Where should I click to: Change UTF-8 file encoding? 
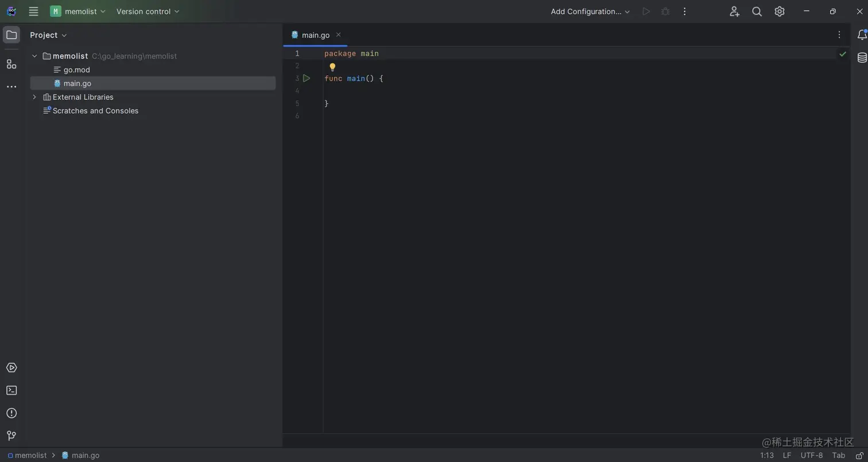812,456
